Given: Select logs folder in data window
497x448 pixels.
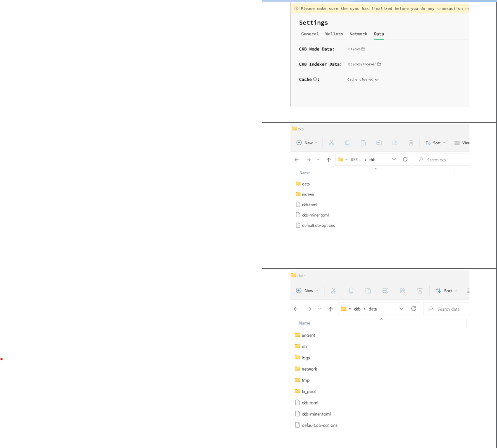Looking at the screenshot, I should tap(302, 358).
